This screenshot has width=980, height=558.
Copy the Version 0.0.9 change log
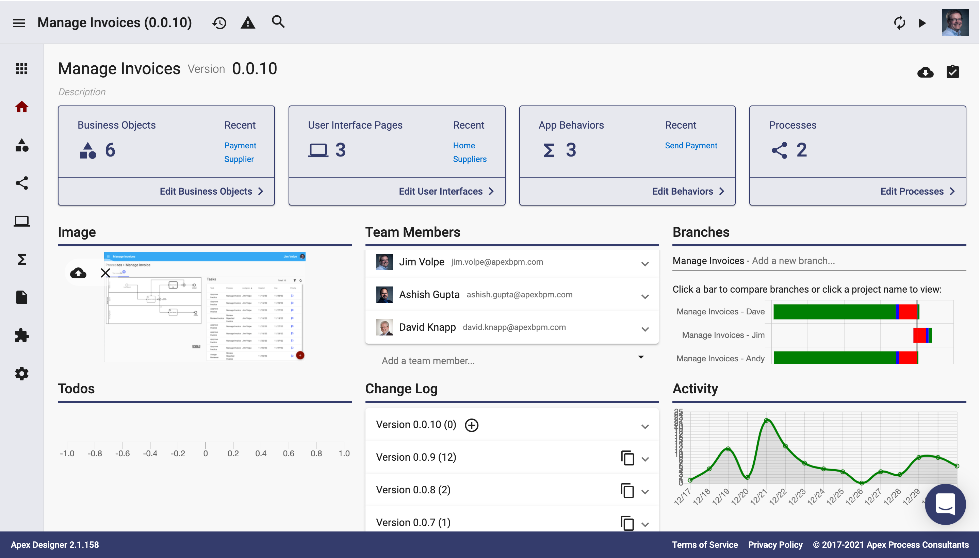click(627, 458)
